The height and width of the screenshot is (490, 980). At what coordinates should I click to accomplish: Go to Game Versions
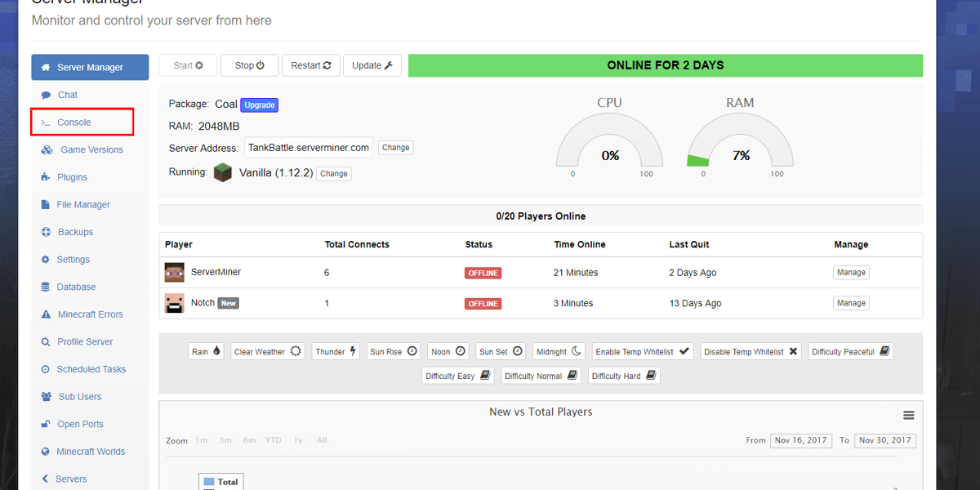(x=91, y=150)
